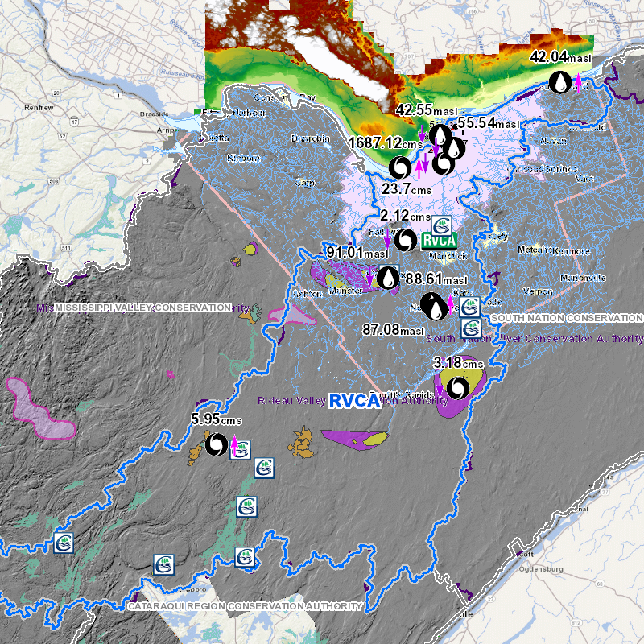Click the pink upward arrow near 42.04 masl
This screenshot has width=644, height=644.
[578, 82]
